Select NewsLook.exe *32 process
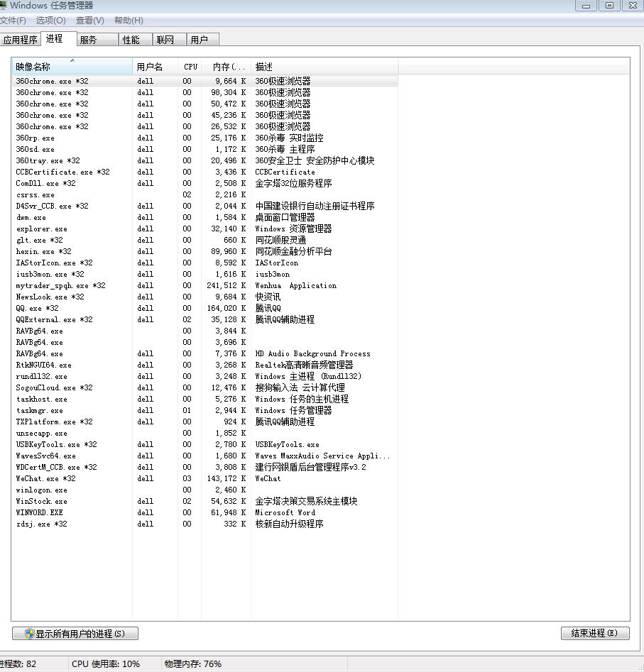This screenshot has height=672, width=644. click(x=205, y=297)
